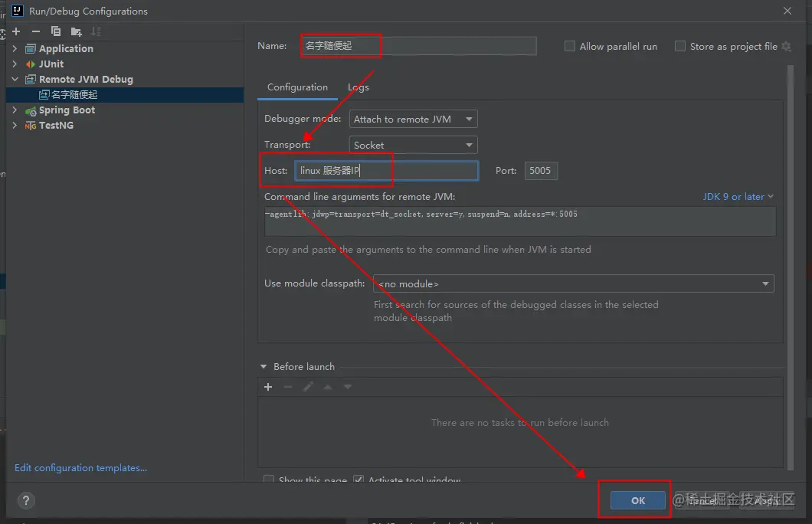Enable Allow parallel run
812x524 pixels.
[570, 46]
